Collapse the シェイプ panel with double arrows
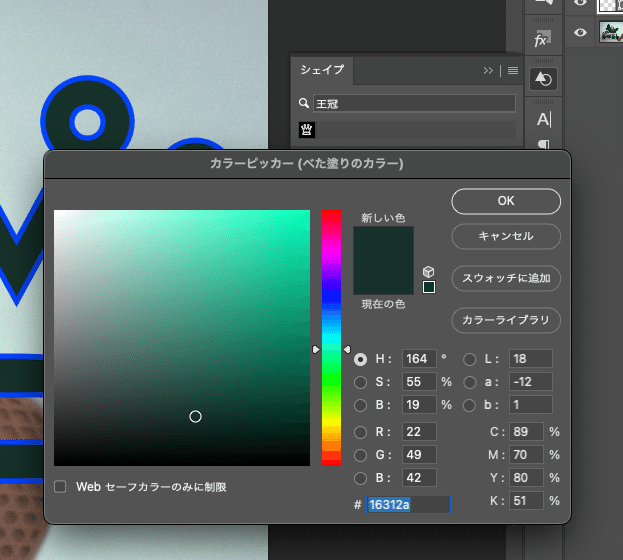This screenshot has height=560, width=623. coord(488,71)
